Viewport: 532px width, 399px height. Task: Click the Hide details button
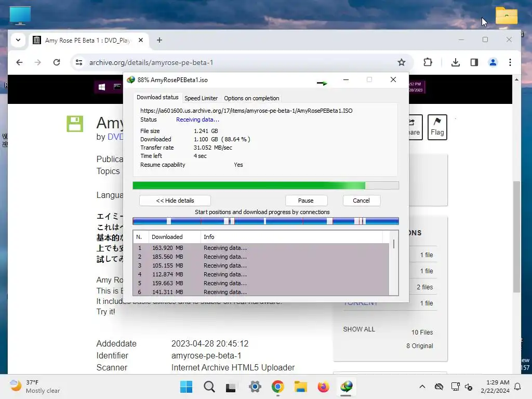(175, 201)
